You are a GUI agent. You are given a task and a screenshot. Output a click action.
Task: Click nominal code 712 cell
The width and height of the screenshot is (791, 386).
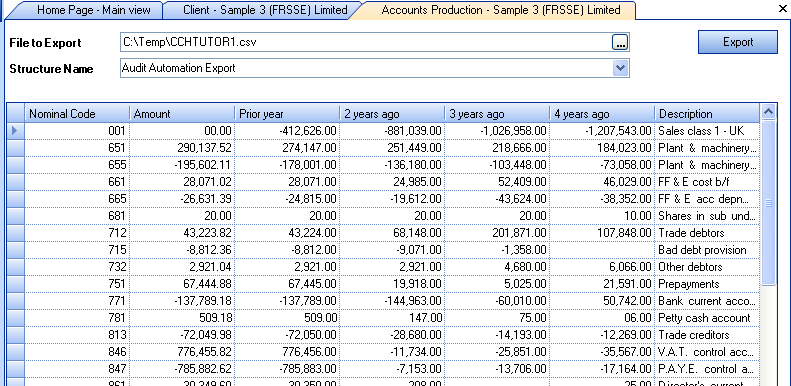point(77,233)
